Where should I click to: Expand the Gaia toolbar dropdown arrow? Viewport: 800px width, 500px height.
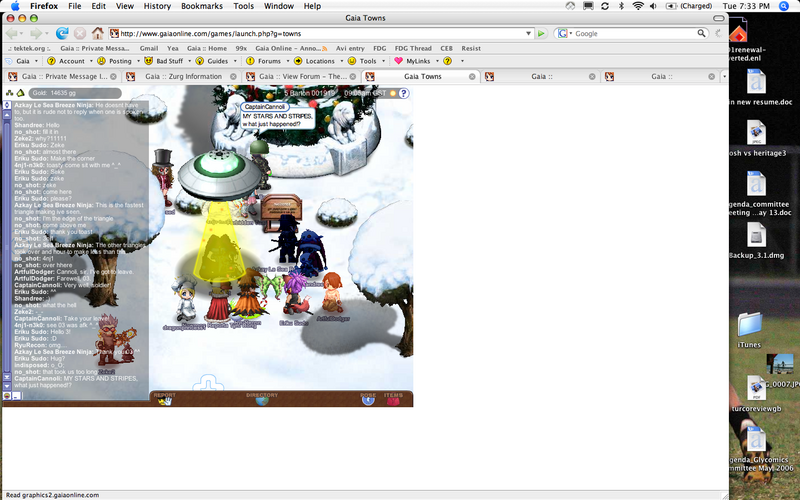(36, 61)
